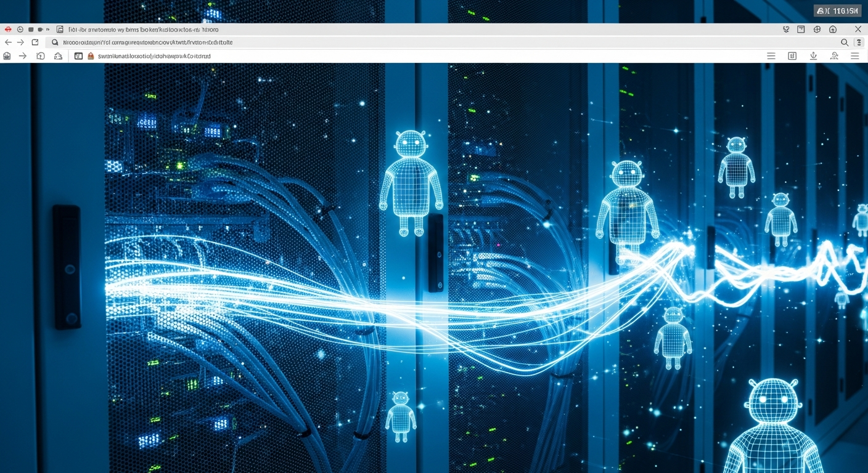Screen dimensions: 868x473
Task: Open the hamburger menu at far right
Action: click(x=854, y=56)
